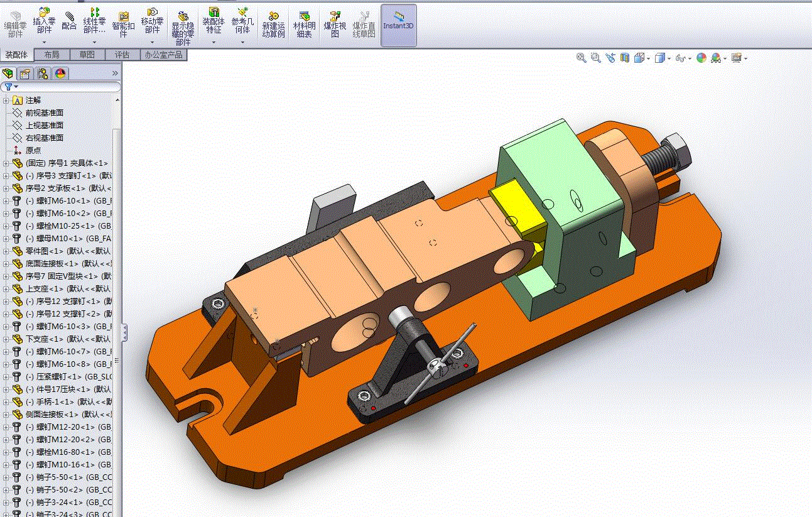Open the move component dropdown arrow
812x517 pixels.
point(152,42)
